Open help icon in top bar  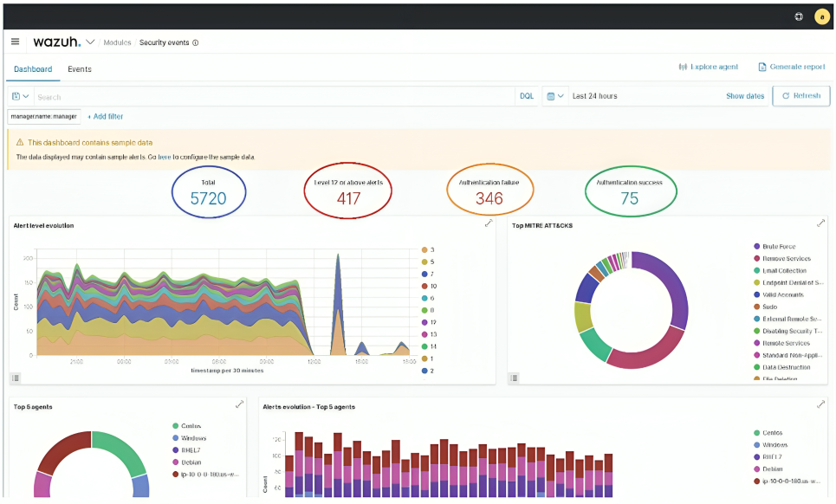point(799,16)
